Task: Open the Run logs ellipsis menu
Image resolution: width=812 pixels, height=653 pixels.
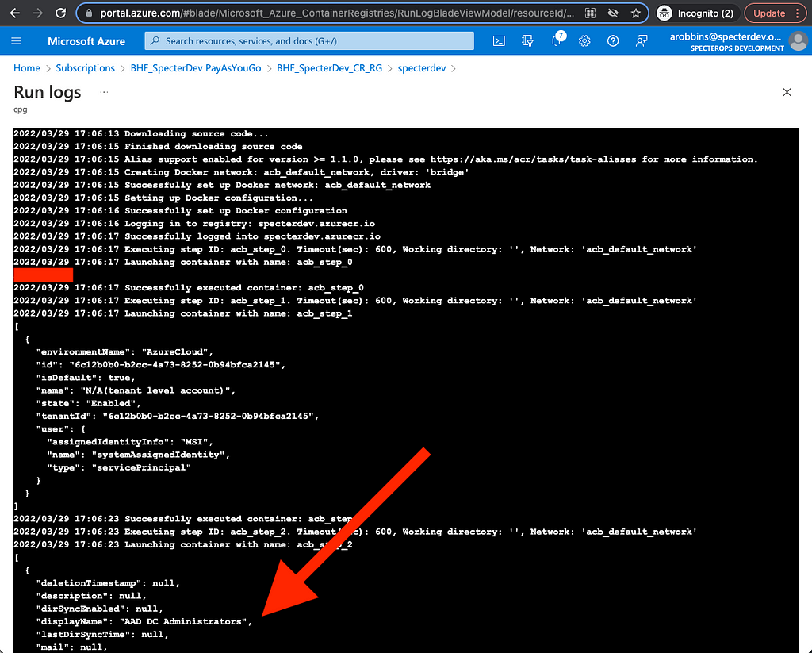Action: [x=104, y=92]
